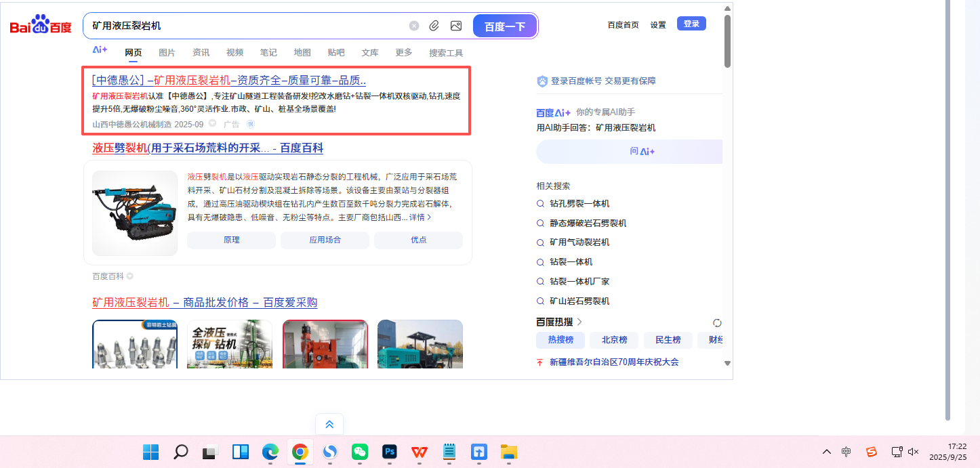Toggle system volume mute icon

click(x=913, y=452)
